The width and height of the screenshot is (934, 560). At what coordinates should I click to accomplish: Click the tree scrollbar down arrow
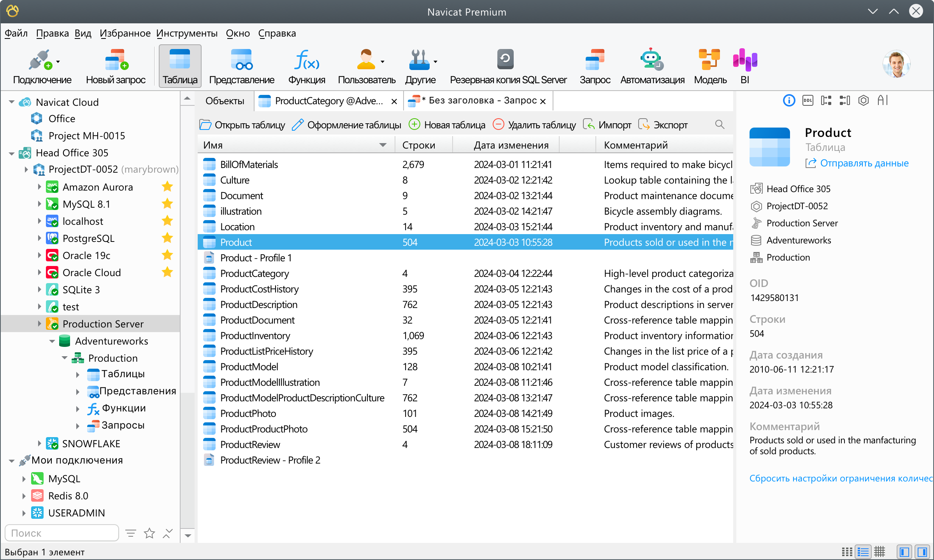(188, 535)
